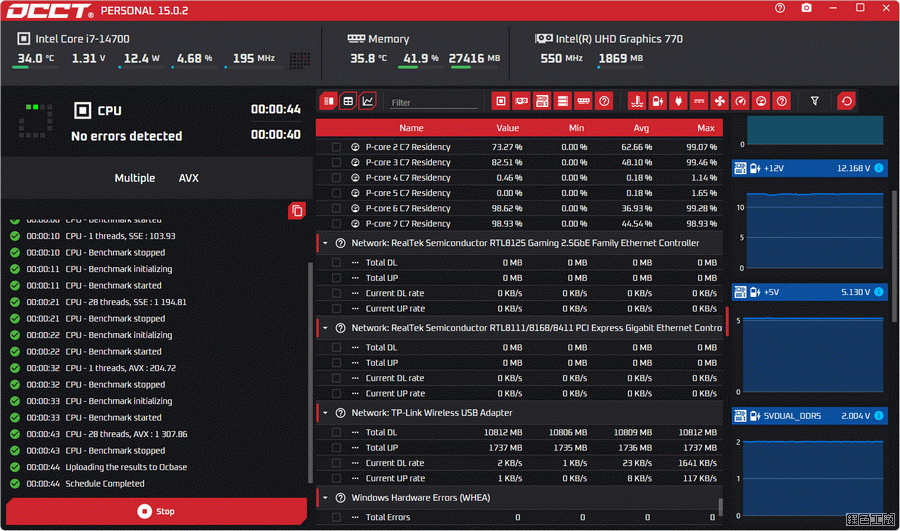The width and height of the screenshot is (900, 531).
Task: Take a screenshot with the camera icon
Action: tap(807, 9)
